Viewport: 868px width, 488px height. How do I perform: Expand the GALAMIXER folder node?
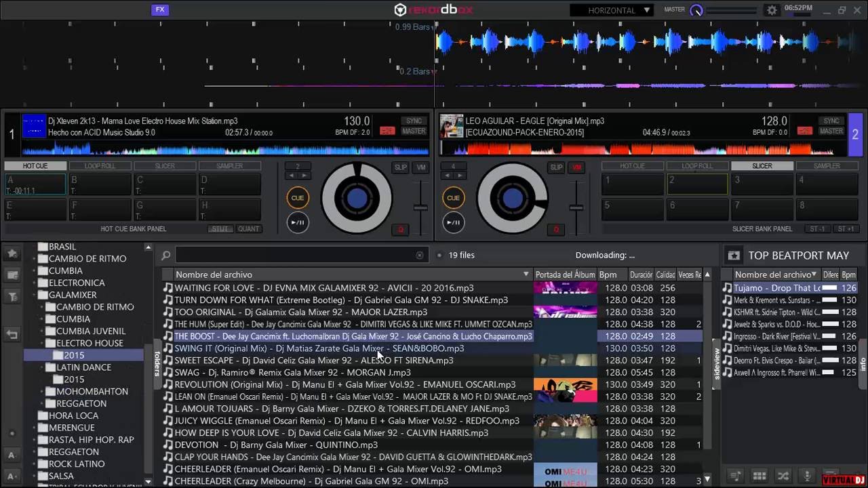coord(34,295)
